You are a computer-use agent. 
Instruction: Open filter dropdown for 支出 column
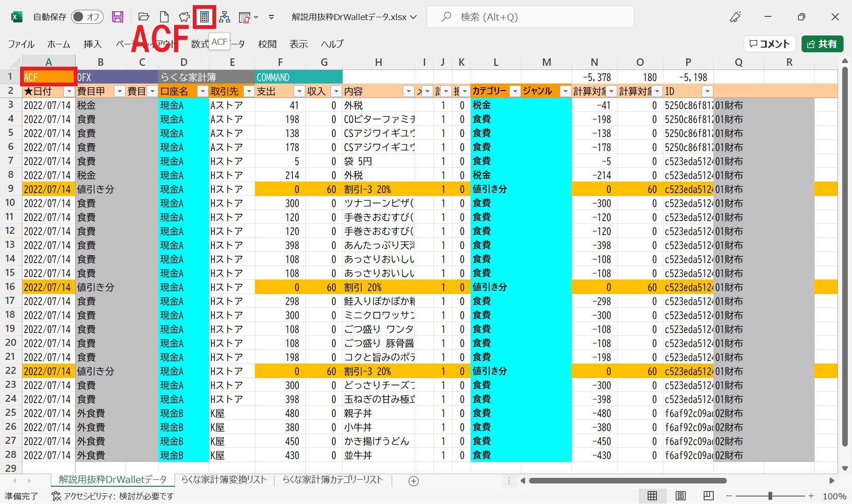(299, 91)
